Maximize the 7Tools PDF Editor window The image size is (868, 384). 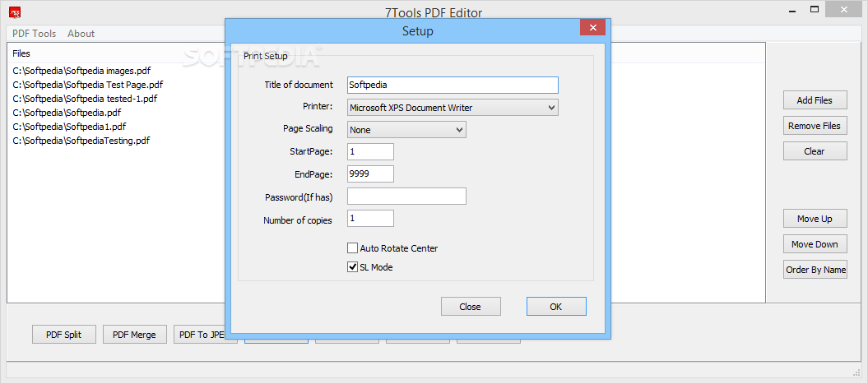point(815,9)
